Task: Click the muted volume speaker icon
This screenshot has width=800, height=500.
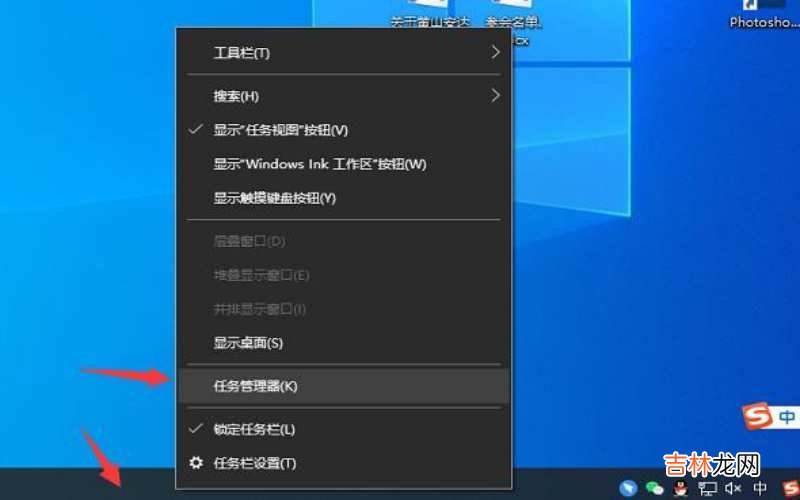Action: pos(733,488)
